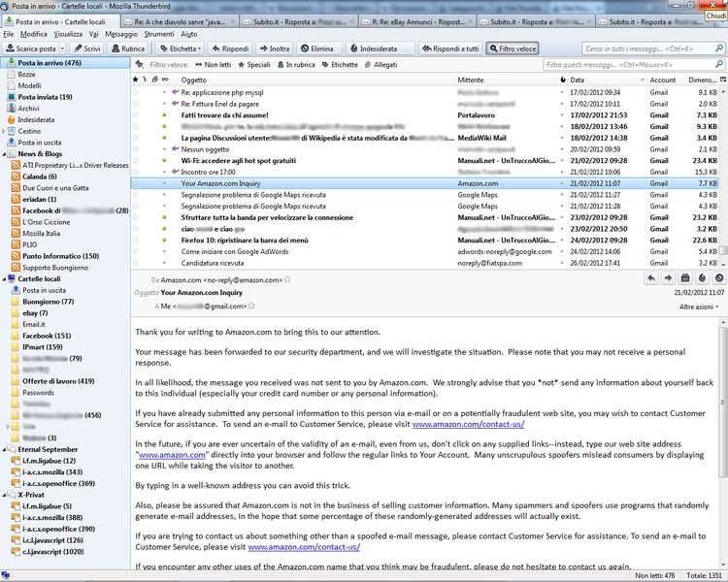Viewport: 728px width, 582px height.
Task: Click the reply arrow icon in message header
Action: tap(651, 278)
